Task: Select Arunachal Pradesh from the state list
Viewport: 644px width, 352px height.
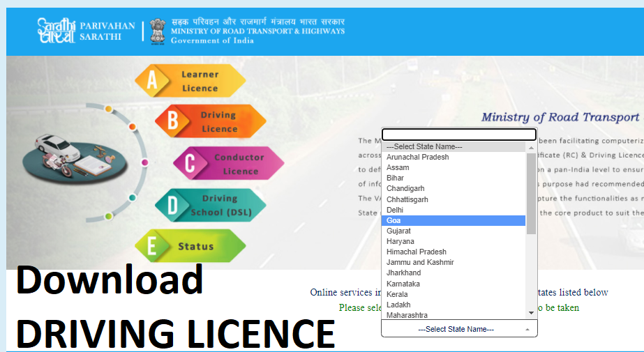Action: 454,157
